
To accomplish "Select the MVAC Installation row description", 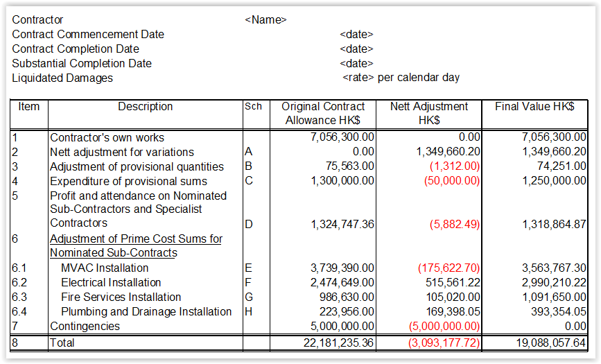I will pos(105,268).
